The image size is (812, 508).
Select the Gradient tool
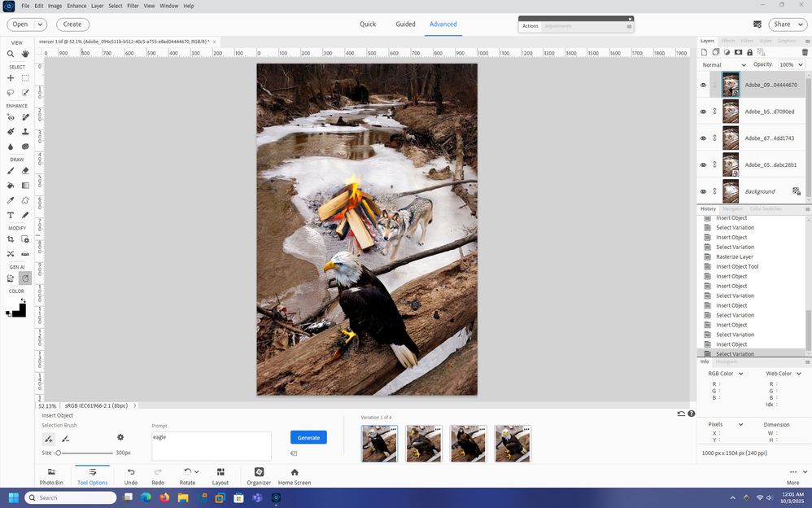[x=25, y=185]
